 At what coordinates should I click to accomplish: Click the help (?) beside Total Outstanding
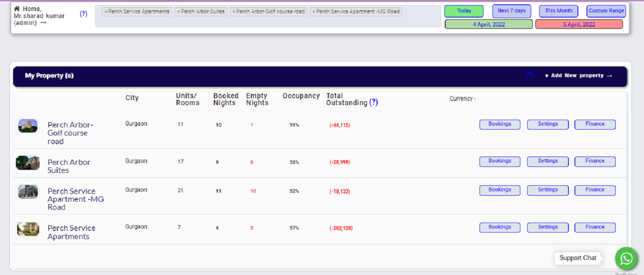click(x=374, y=103)
